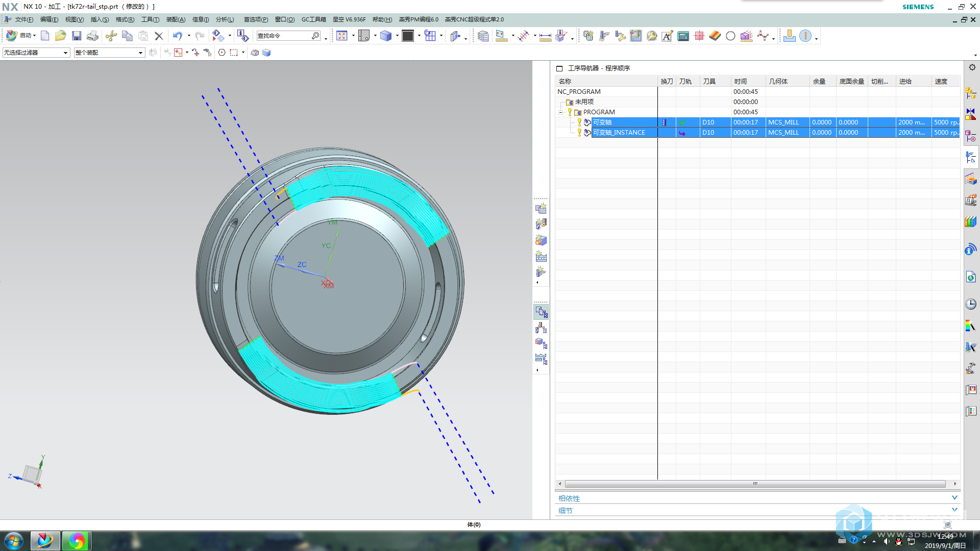Click the red crosshair target icon
The image size is (980, 551).
(x=699, y=36)
